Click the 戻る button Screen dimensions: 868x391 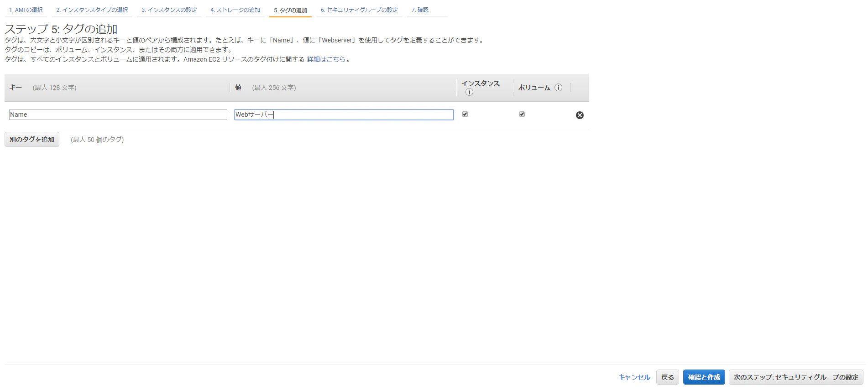668,377
